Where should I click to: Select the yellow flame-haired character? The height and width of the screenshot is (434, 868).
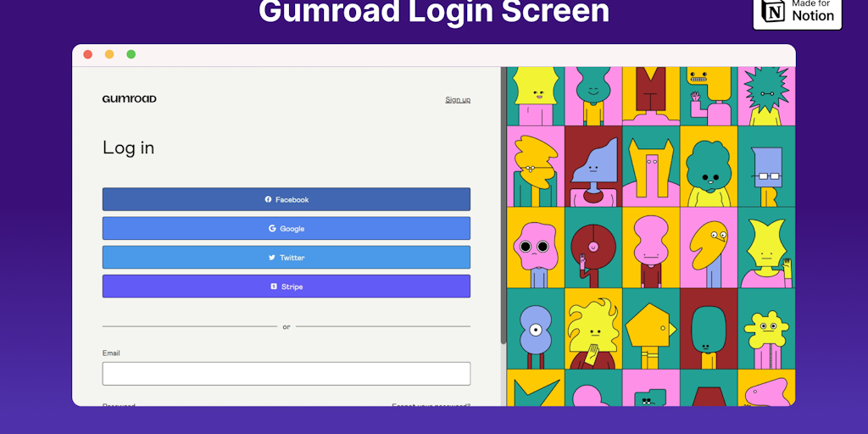pos(593,328)
